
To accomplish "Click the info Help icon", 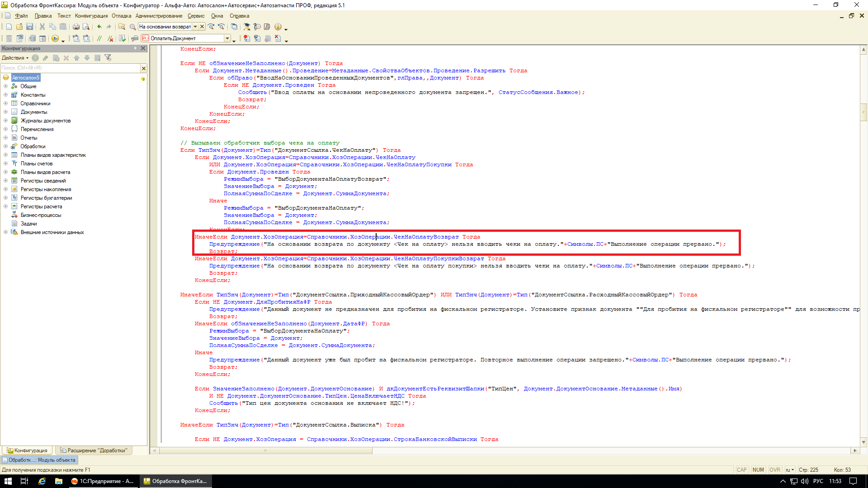I will pyautogui.click(x=278, y=27).
